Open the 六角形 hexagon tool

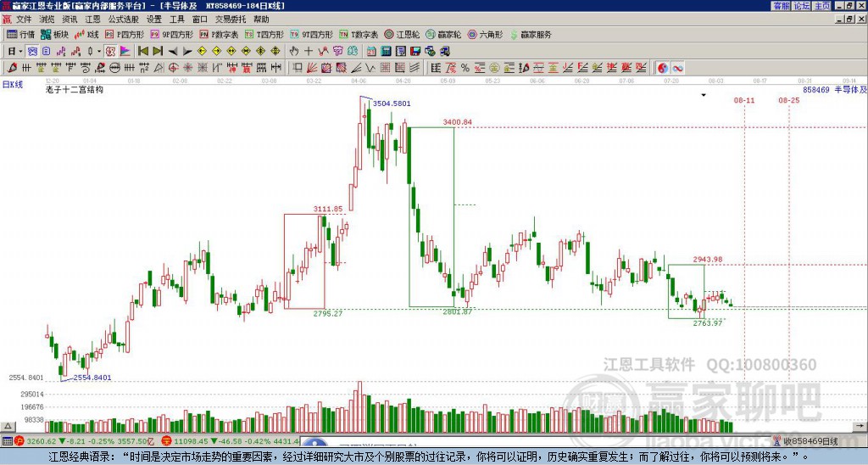[x=485, y=34]
